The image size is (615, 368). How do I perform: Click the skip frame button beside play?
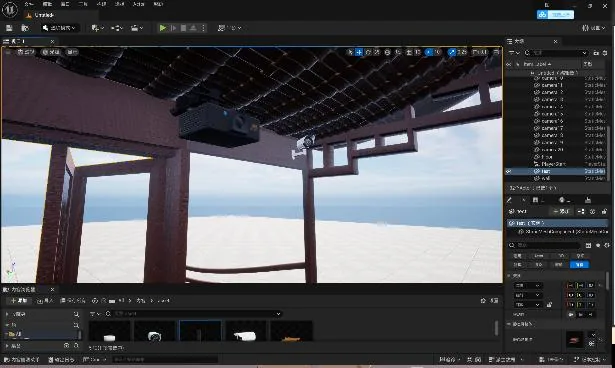(x=173, y=28)
